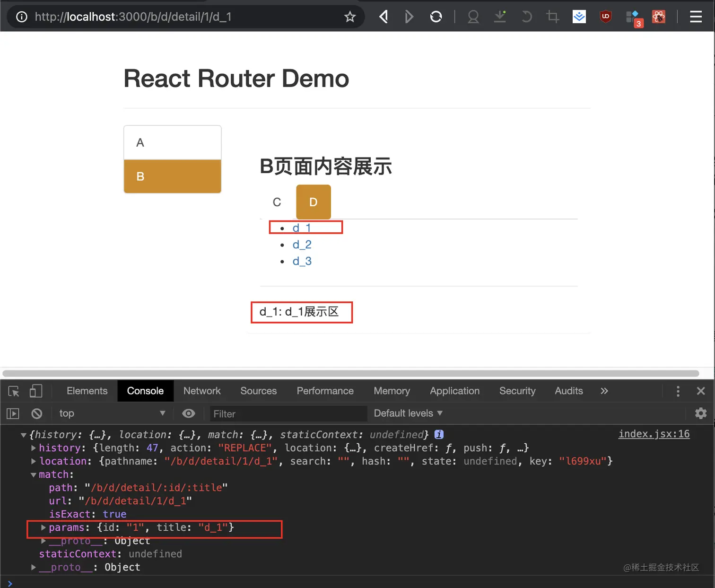Switch to the Security tab
The width and height of the screenshot is (715, 588).
[517, 391]
